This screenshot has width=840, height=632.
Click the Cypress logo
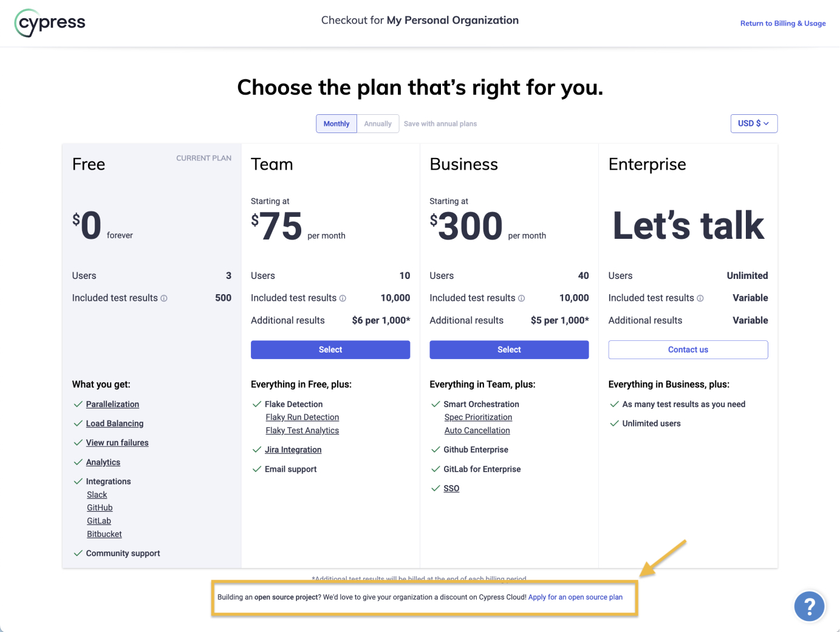[49, 22]
